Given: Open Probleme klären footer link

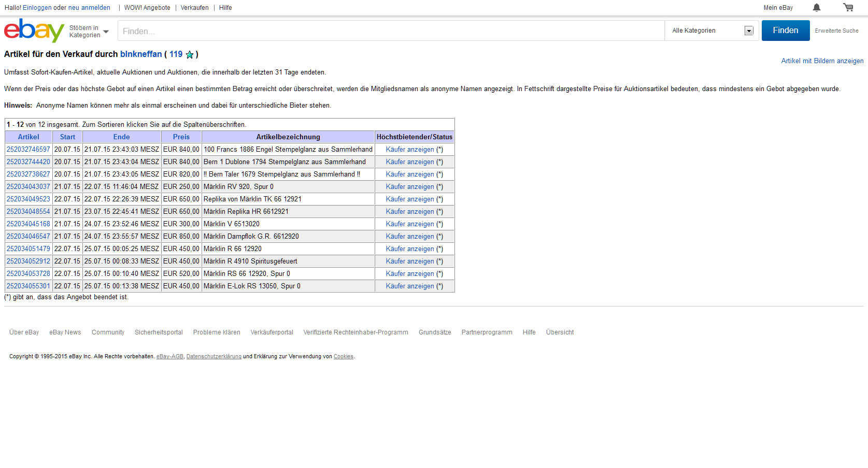Looking at the screenshot, I should tap(217, 332).
